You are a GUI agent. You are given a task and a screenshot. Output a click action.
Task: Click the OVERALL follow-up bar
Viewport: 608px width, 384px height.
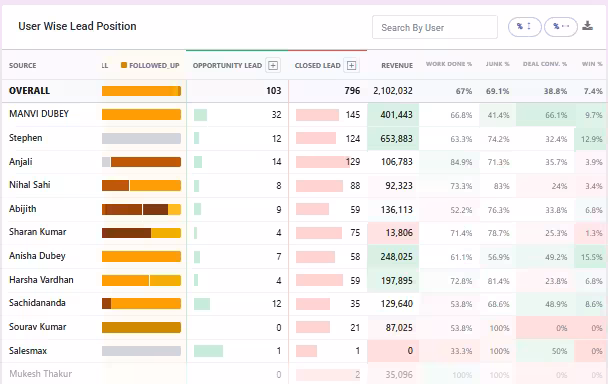pos(142,91)
